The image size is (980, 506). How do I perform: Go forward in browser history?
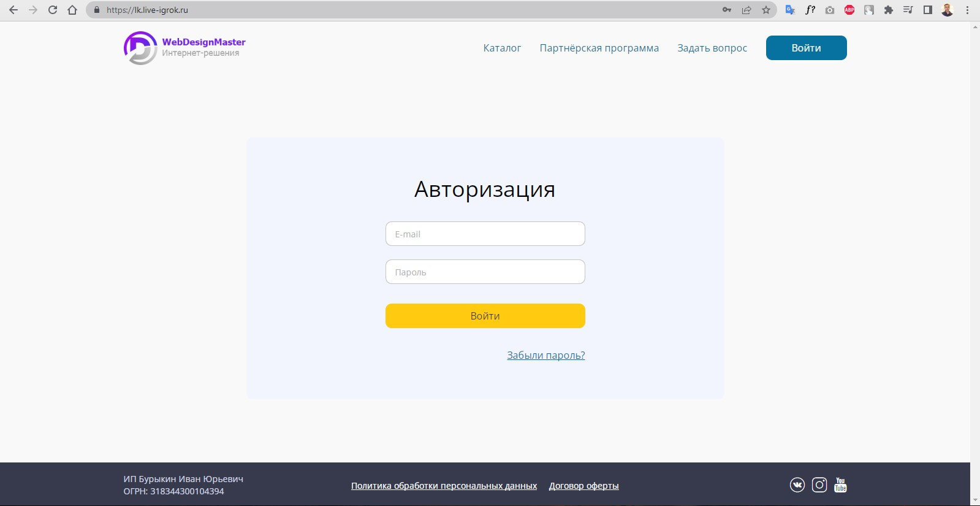pos(33,10)
